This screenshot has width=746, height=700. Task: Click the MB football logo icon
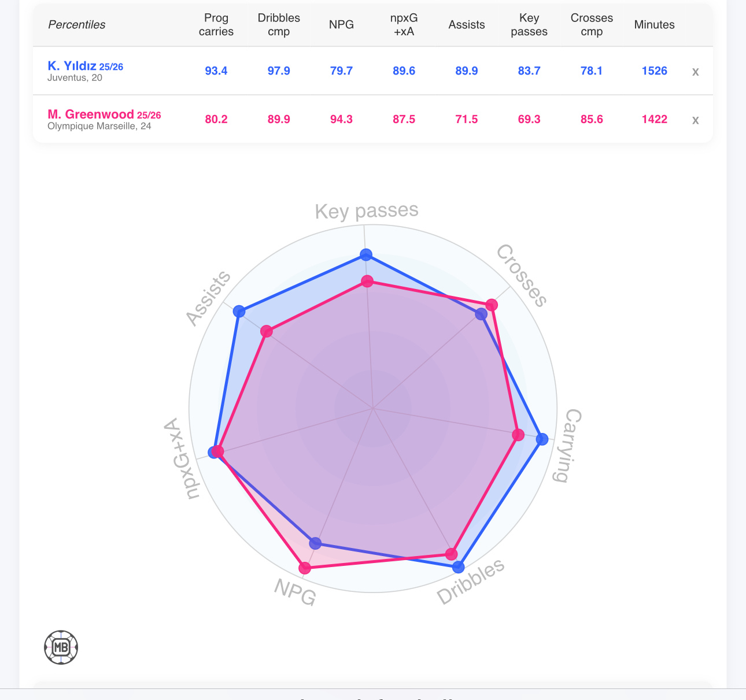coord(61,647)
